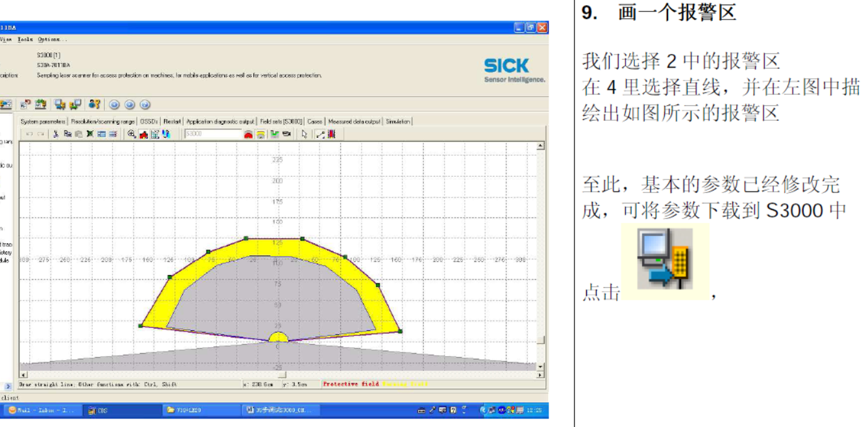Open the Application diagnostic output tab
The image size is (868, 427).
click(x=221, y=121)
